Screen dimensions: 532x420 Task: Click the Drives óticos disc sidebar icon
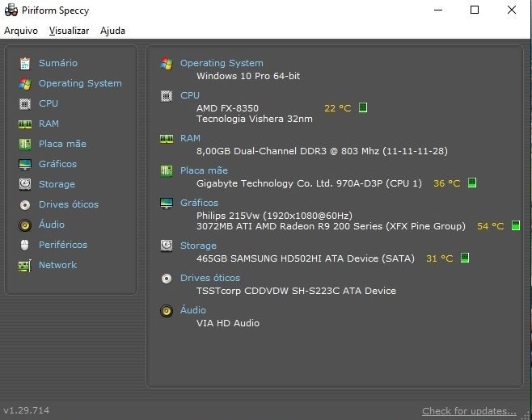25,204
